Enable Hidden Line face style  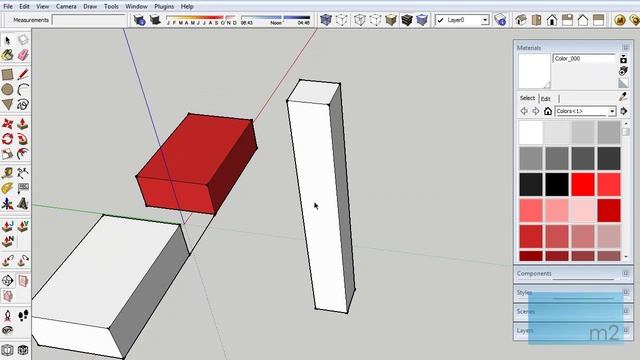[x=375, y=20]
